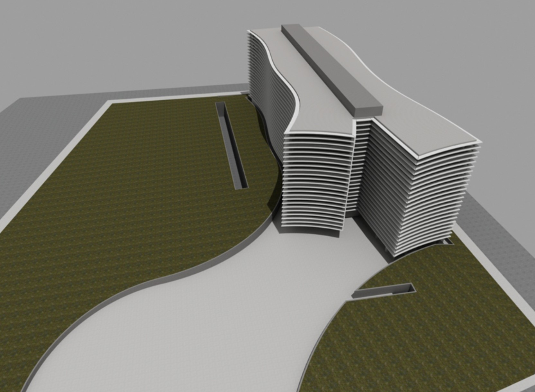This screenshot has width=535, height=392.
Task: Select the curved paved plaza walkway
Action: point(193,322)
